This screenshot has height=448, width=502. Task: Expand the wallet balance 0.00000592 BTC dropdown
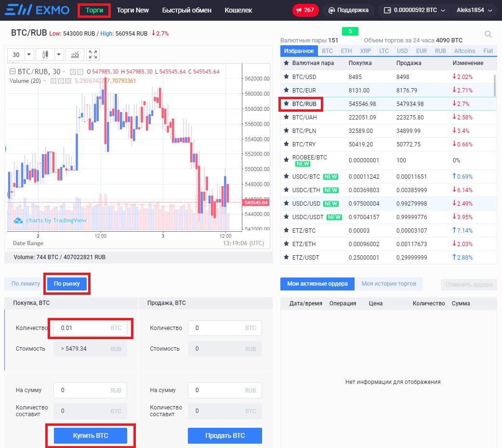415,10
